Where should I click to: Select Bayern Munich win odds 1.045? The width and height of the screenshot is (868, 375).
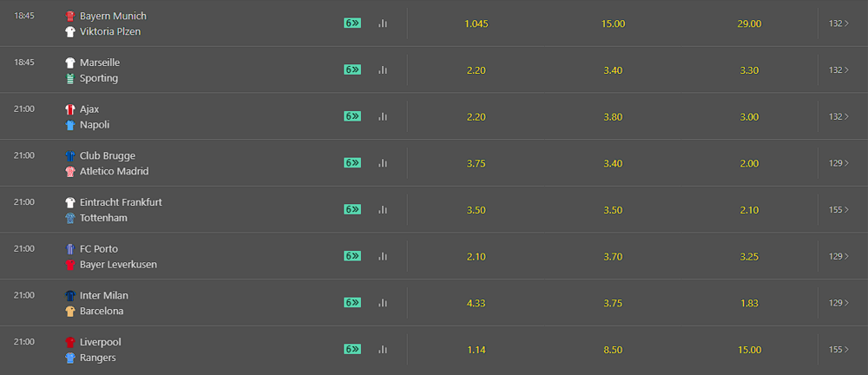(477, 23)
